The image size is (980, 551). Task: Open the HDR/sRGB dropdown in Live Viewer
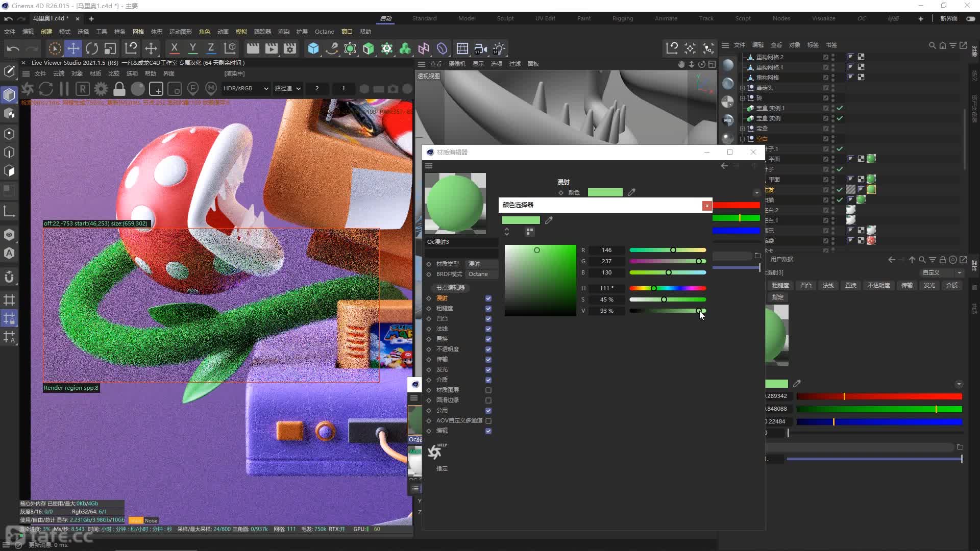(x=246, y=88)
